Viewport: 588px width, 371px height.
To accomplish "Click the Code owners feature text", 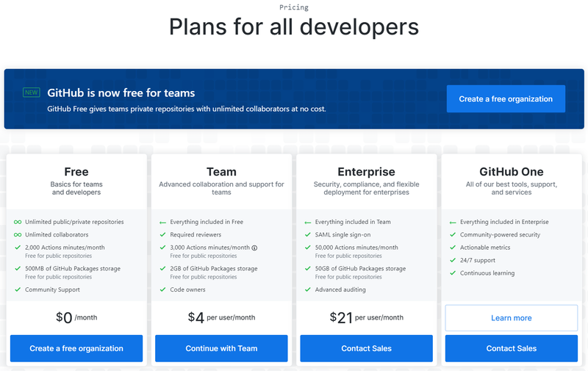I will 187,289.
